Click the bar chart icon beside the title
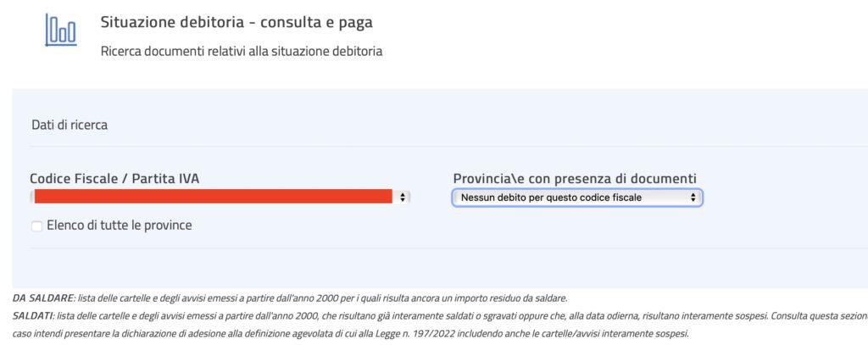Viewport: 868px width, 345px height. [x=60, y=30]
